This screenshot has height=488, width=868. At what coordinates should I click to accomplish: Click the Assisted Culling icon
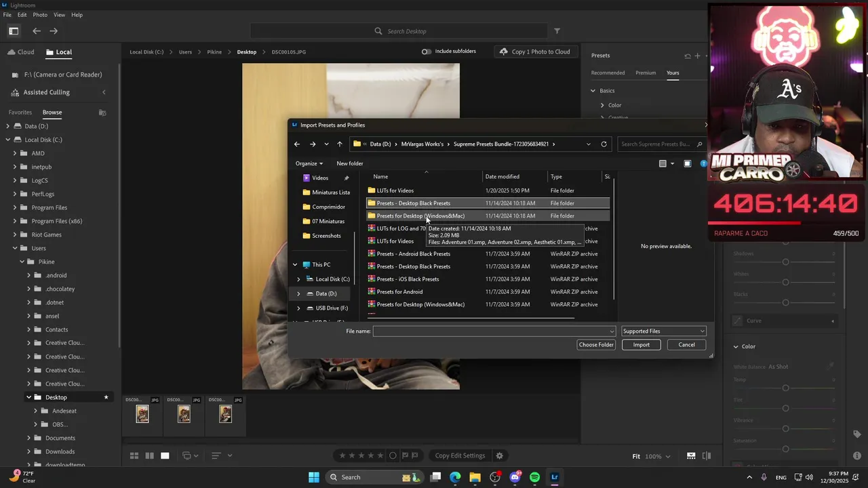[x=16, y=92]
